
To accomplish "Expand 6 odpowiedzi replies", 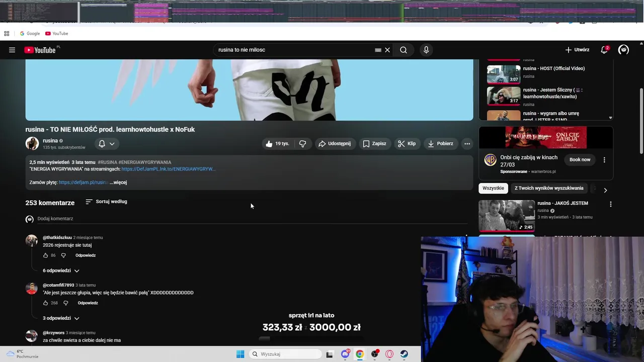I will [61, 270].
